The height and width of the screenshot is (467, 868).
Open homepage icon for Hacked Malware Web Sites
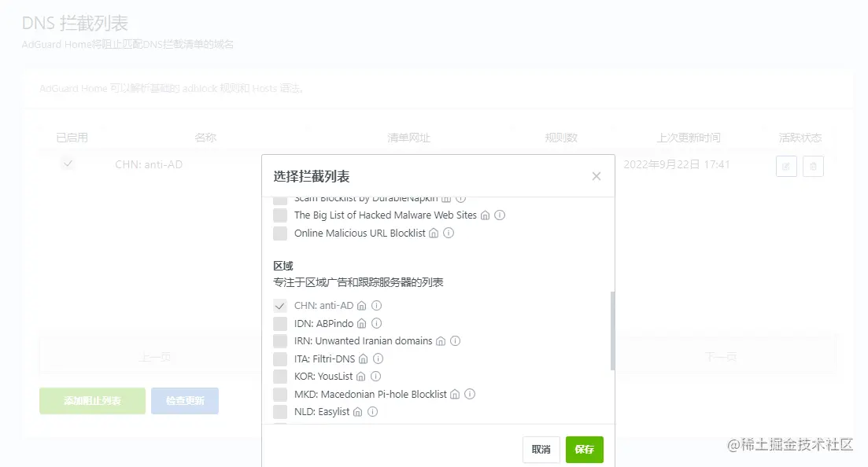pos(485,215)
